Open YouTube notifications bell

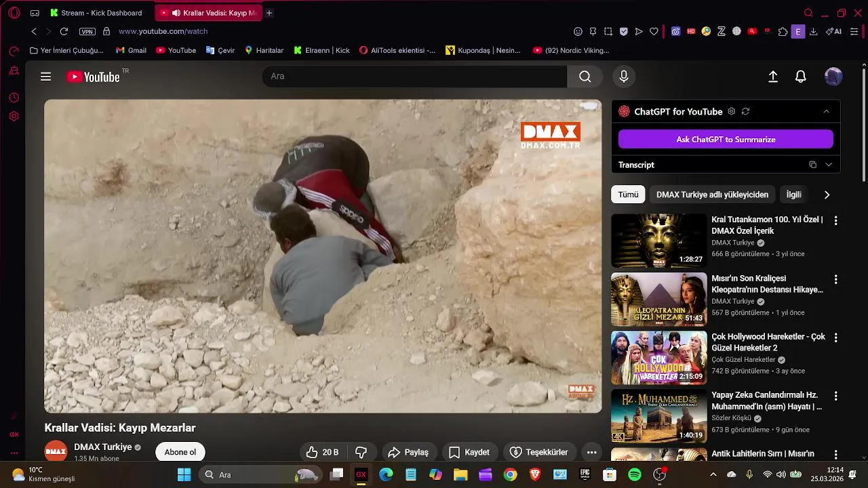click(x=801, y=77)
